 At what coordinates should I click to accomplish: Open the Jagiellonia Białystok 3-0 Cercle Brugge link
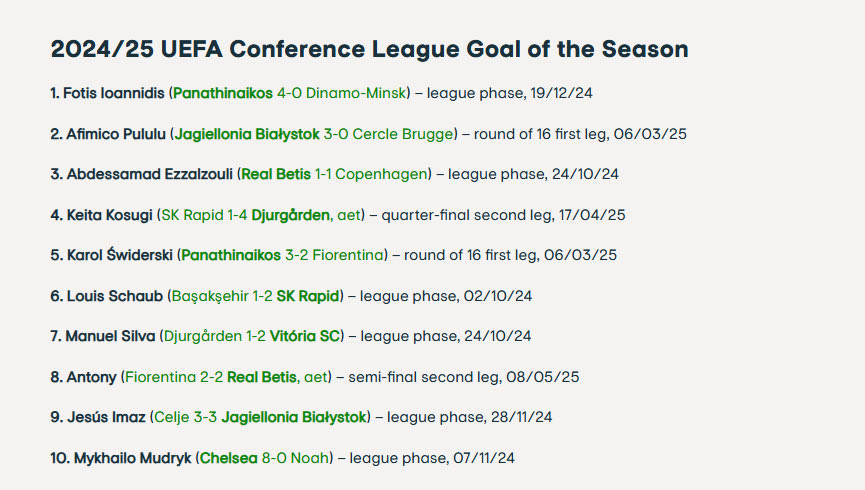[315, 134]
